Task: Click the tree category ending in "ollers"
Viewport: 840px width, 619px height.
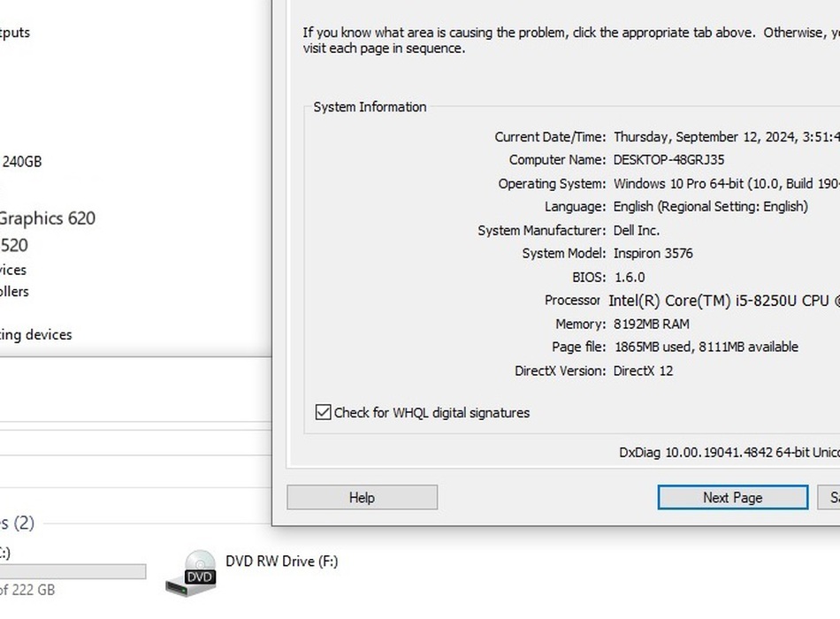Action: (14, 292)
